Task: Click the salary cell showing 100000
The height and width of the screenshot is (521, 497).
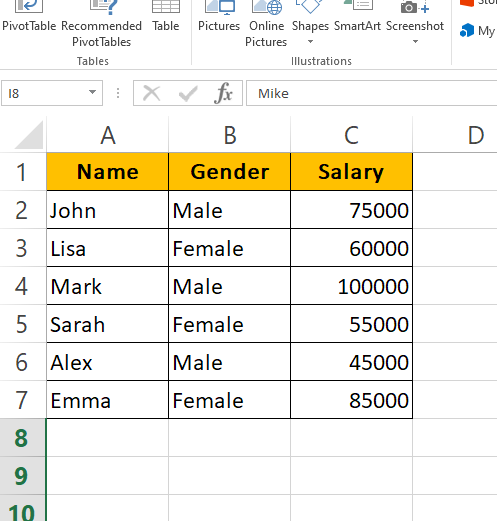Action: click(351, 286)
